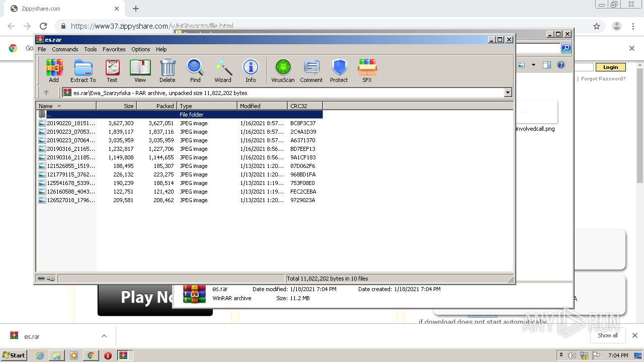Viewport: 644px width, 362px height.
Task: Select file 20190316_21165...
Action: [x=180, y=149]
